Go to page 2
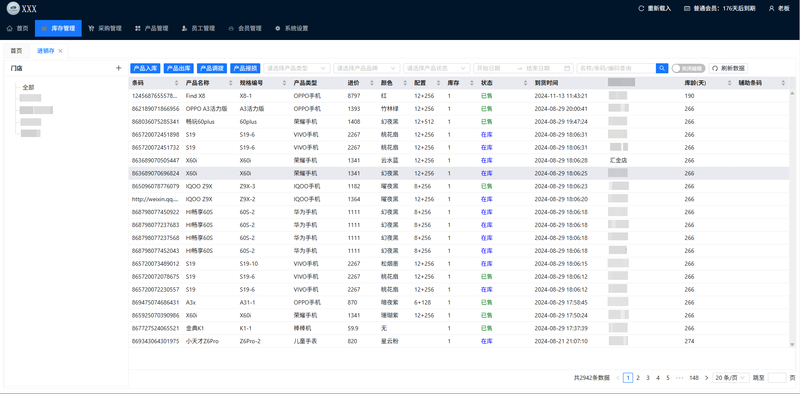Image resolution: width=800 pixels, height=394 pixels. click(638, 378)
